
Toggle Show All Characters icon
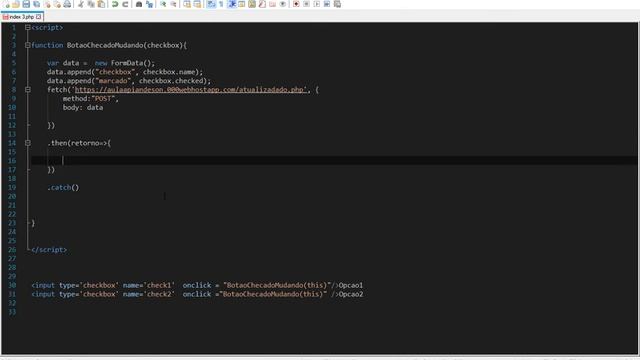point(221,4)
